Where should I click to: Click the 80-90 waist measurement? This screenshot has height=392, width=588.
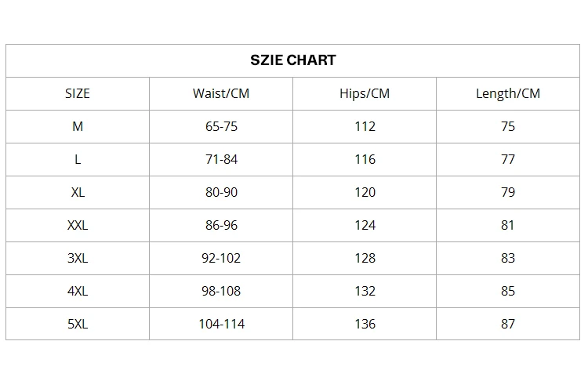click(221, 192)
